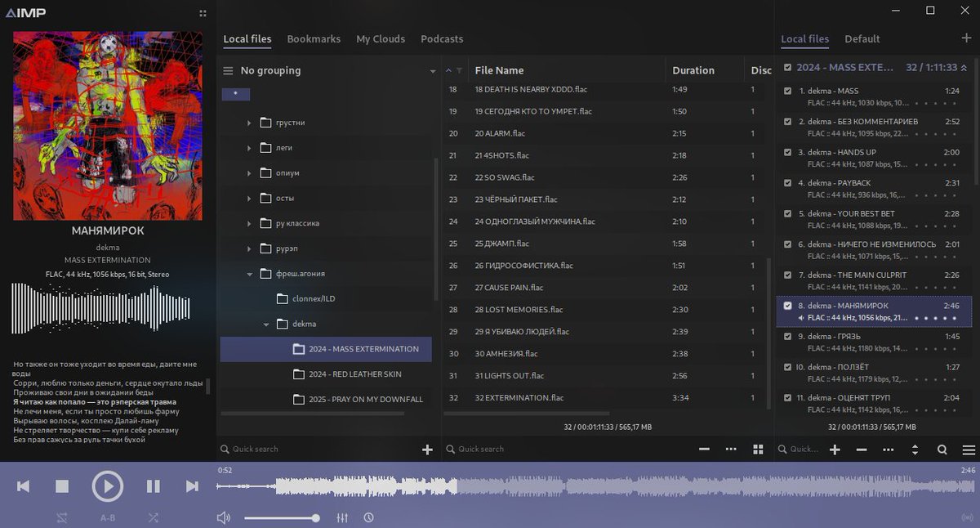Open more options ellipsis in file list
Viewport: 980px width, 528px height.
(731, 450)
